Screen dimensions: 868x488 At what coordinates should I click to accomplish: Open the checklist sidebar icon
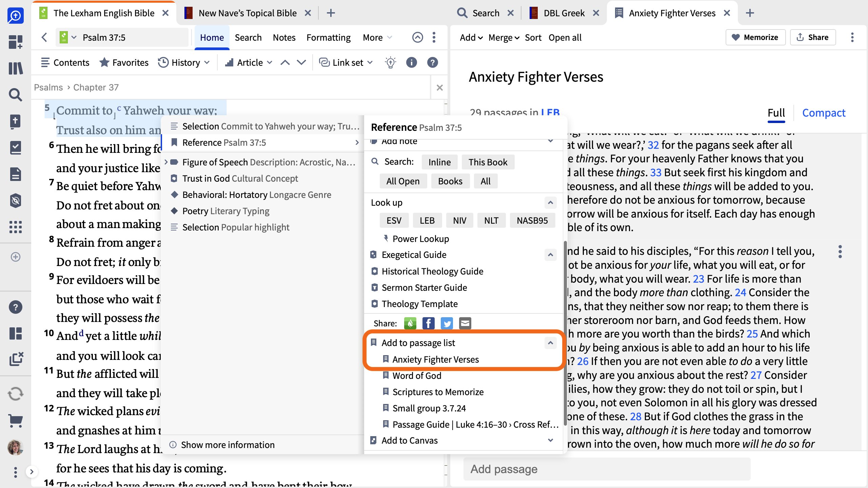coord(16,148)
